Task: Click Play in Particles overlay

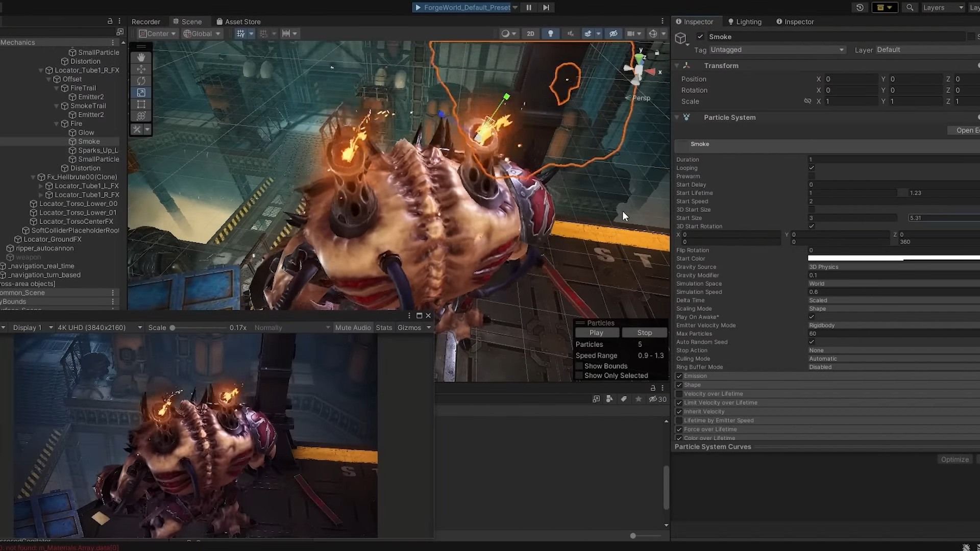Action: (x=597, y=333)
